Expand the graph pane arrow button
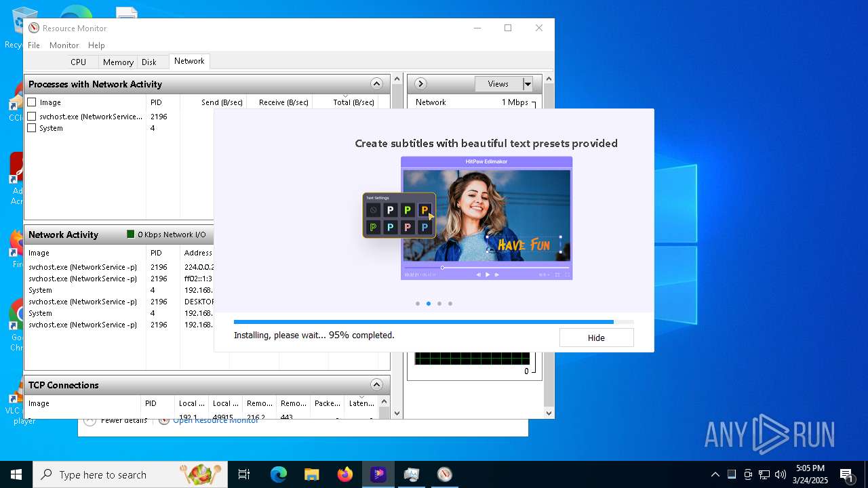Screen dimensions: 868x488 tap(420, 84)
